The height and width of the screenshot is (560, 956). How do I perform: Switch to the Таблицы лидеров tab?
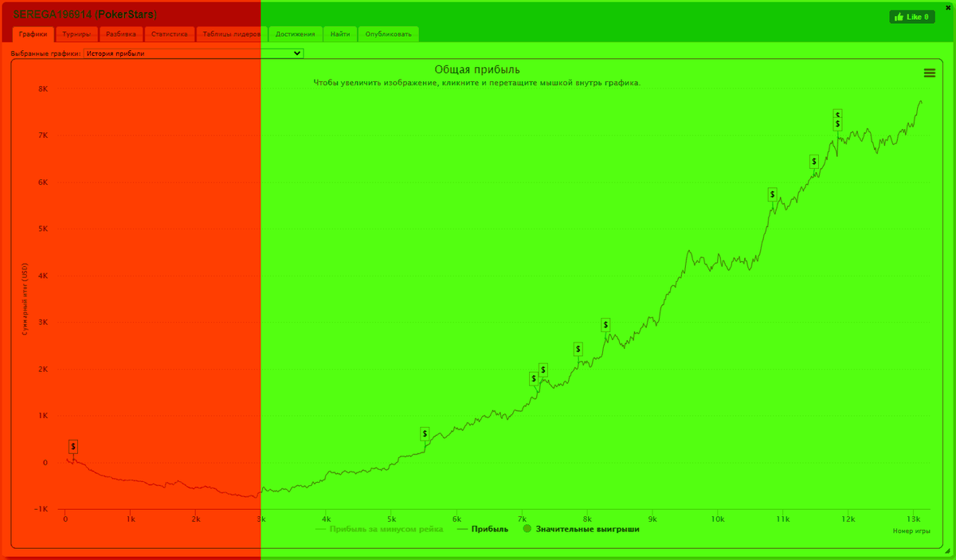(231, 34)
